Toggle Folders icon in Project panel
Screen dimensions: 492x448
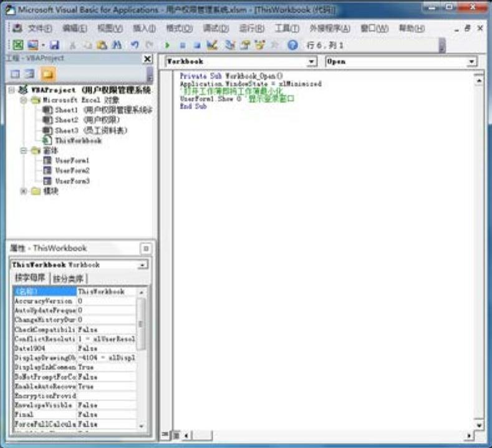47,74
